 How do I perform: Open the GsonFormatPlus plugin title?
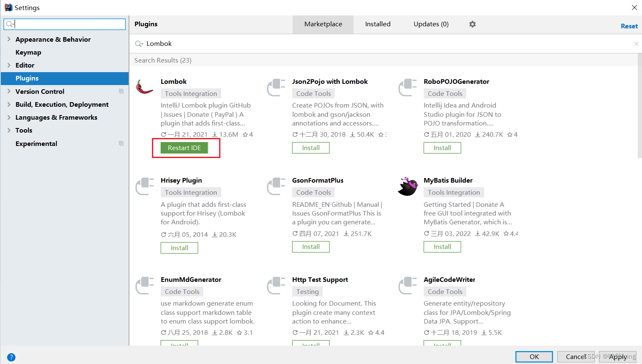318,181
